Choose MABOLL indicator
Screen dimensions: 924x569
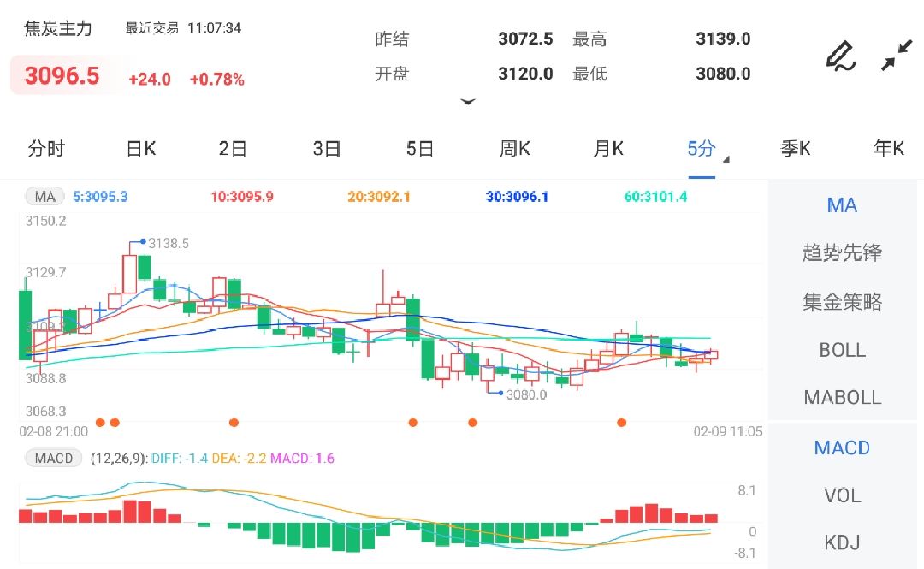pos(842,397)
